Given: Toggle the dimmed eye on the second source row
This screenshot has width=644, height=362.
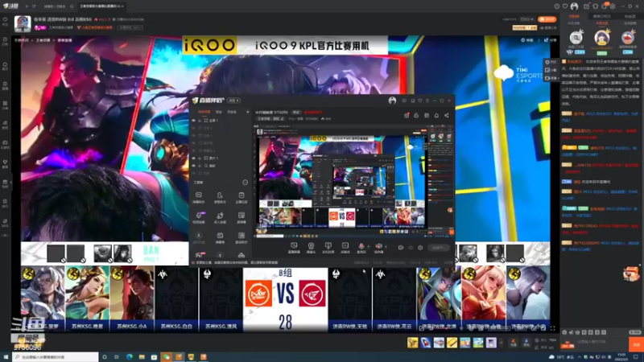Looking at the screenshot, I should [193, 128].
